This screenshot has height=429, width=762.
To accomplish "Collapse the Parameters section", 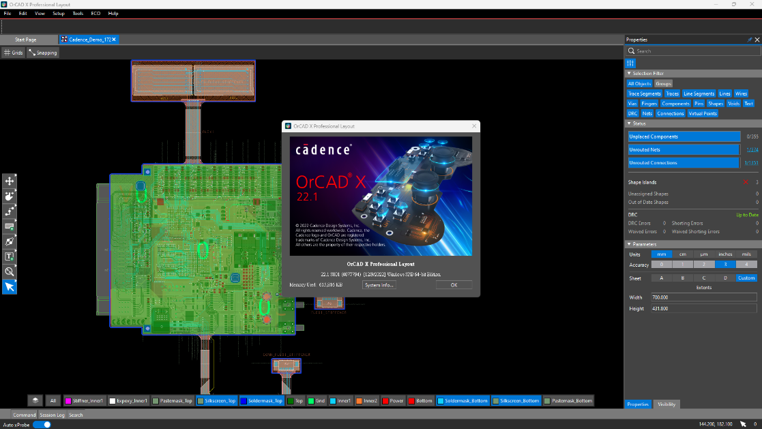I will 629,244.
